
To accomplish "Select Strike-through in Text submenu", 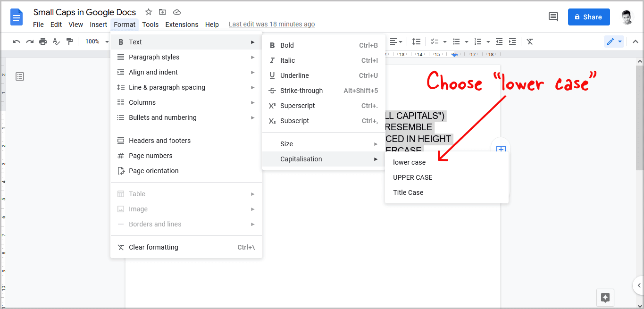I will click(324, 91).
